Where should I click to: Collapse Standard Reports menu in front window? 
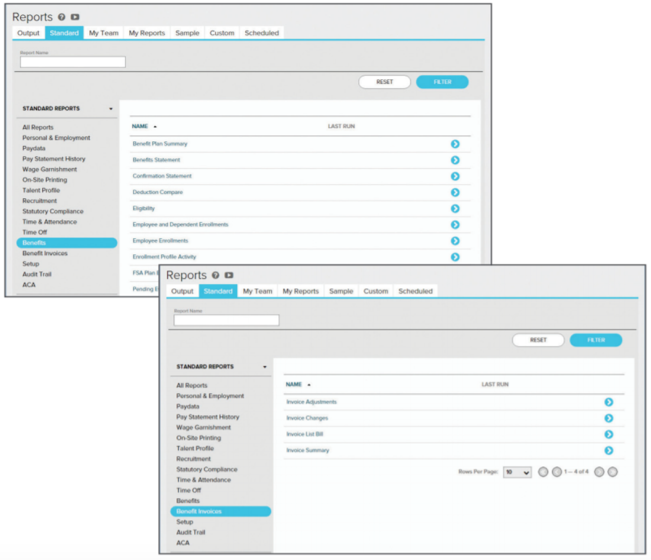click(265, 367)
